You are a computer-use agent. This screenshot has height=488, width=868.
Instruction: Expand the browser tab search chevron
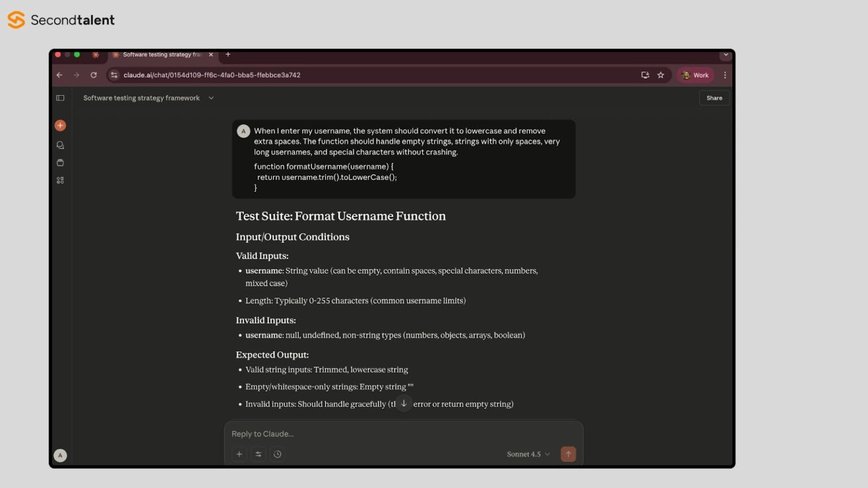(726, 55)
